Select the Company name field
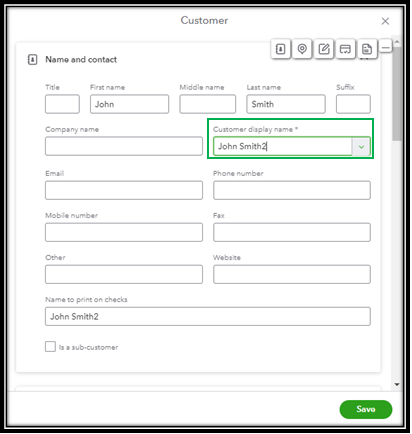The image size is (412, 434). click(x=124, y=146)
